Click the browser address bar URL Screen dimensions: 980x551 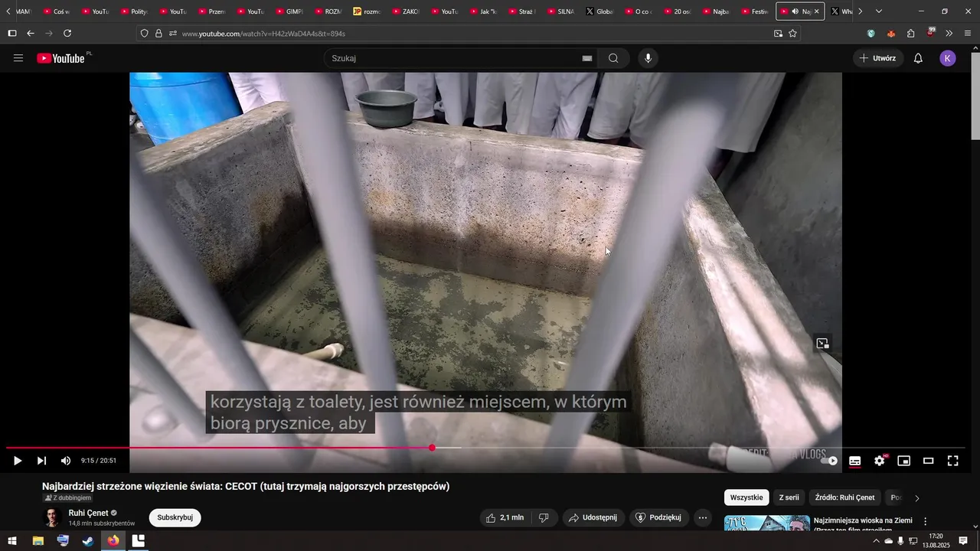[x=263, y=34]
